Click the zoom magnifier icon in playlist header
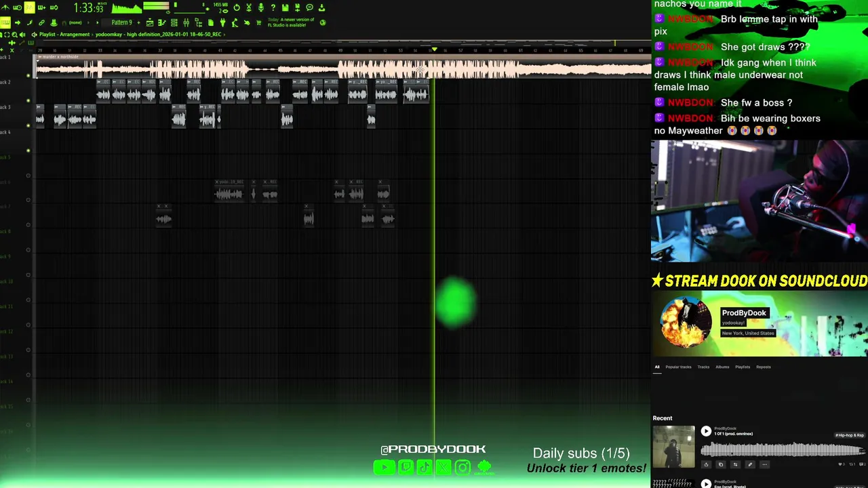 click(14, 34)
